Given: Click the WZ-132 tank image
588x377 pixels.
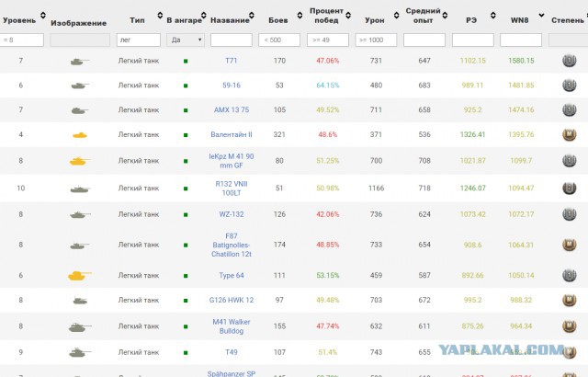Looking at the screenshot, I should click(x=80, y=214).
